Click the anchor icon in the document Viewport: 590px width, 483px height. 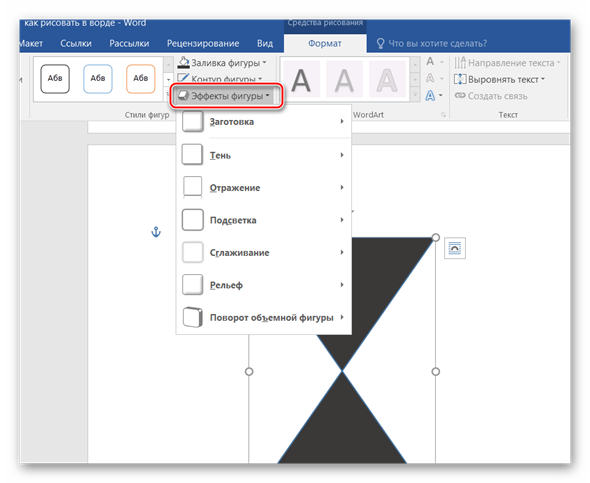click(x=156, y=232)
